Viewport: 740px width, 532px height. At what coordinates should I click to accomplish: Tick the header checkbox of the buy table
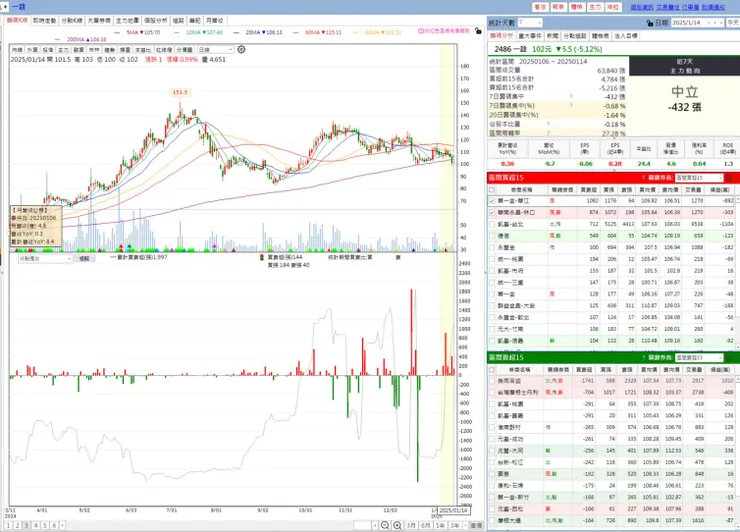click(x=492, y=190)
